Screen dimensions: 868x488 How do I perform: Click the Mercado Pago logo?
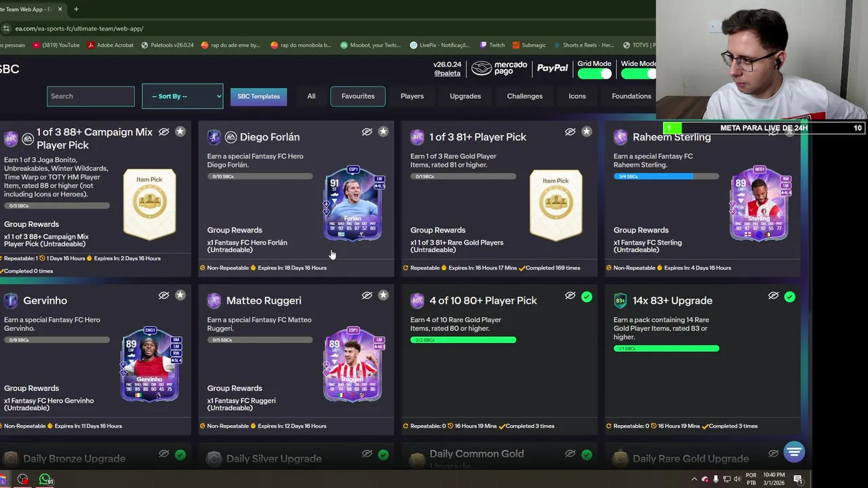click(x=499, y=68)
